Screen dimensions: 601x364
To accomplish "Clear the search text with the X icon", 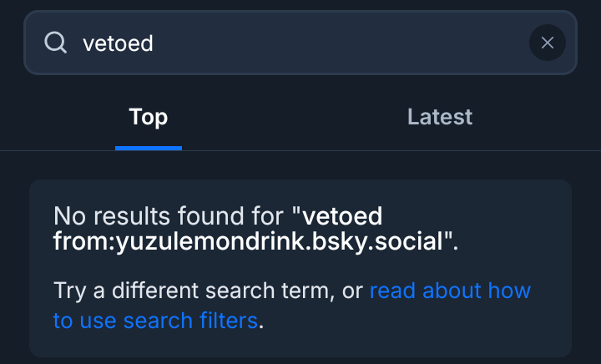I will click(x=548, y=43).
